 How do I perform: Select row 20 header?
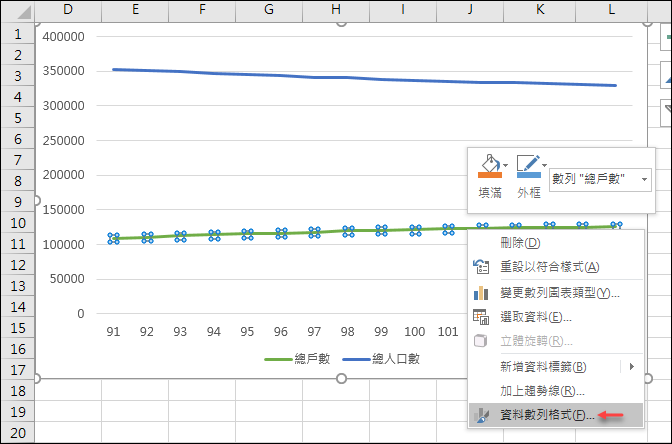[x=18, y=433]
